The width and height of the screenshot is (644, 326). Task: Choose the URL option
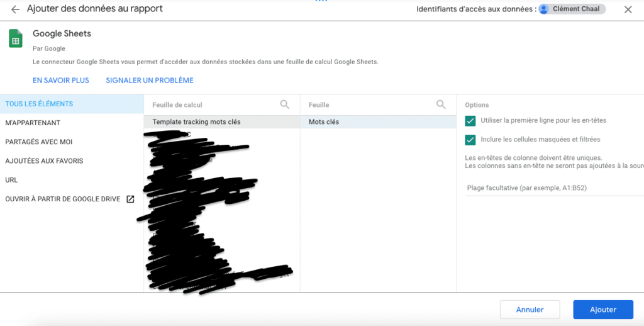pyautogui.click(x=11, y=180)
